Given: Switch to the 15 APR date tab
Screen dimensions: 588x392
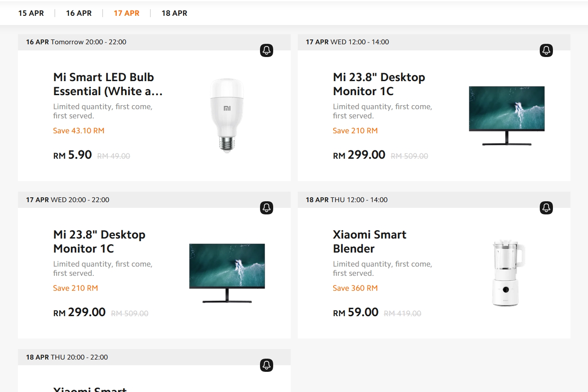Looking at the screenshot, I should tap(31, 13).
